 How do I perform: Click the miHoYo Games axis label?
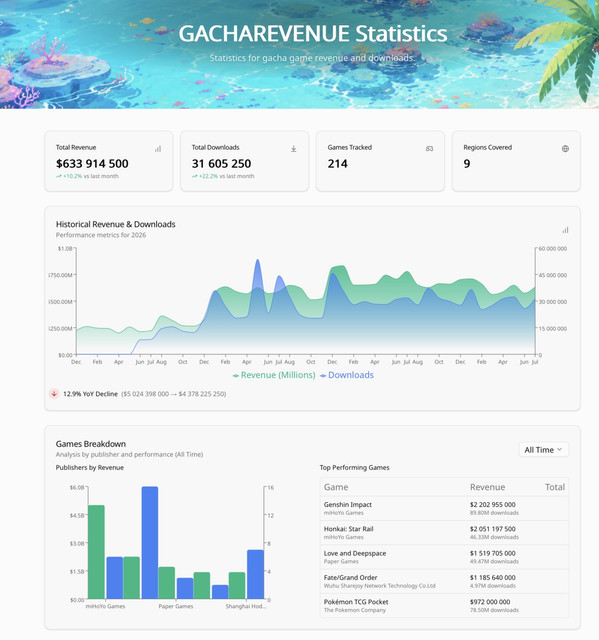coord(105,607)
